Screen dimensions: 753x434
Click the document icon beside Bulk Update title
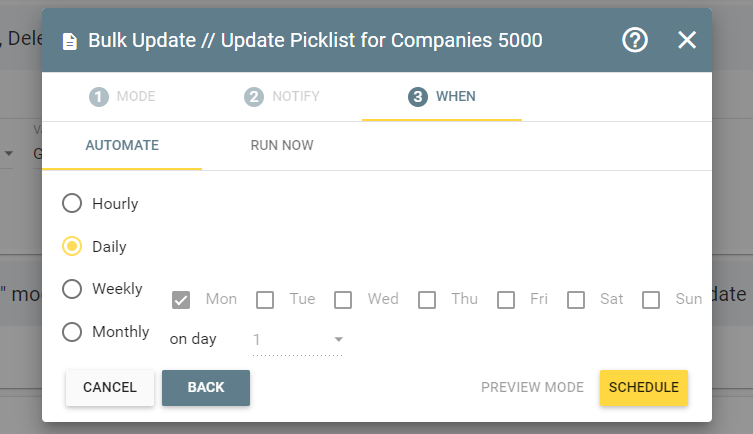pos(70,41)
